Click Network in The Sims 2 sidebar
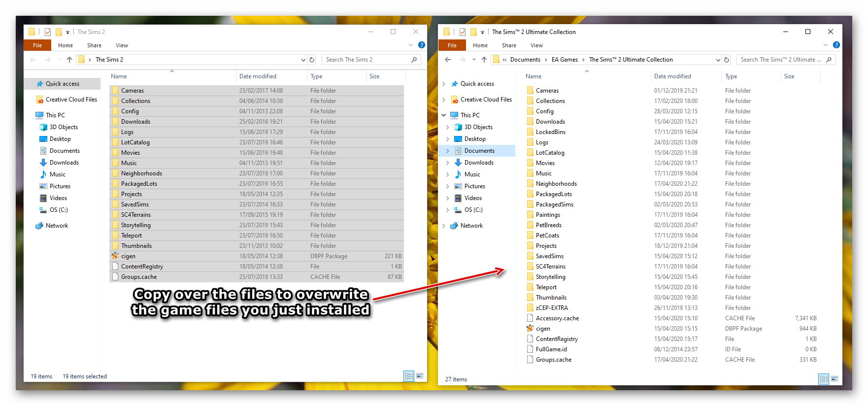Image resolution: width=868 pixels, height=406 pixels. [x=52, y=226]
